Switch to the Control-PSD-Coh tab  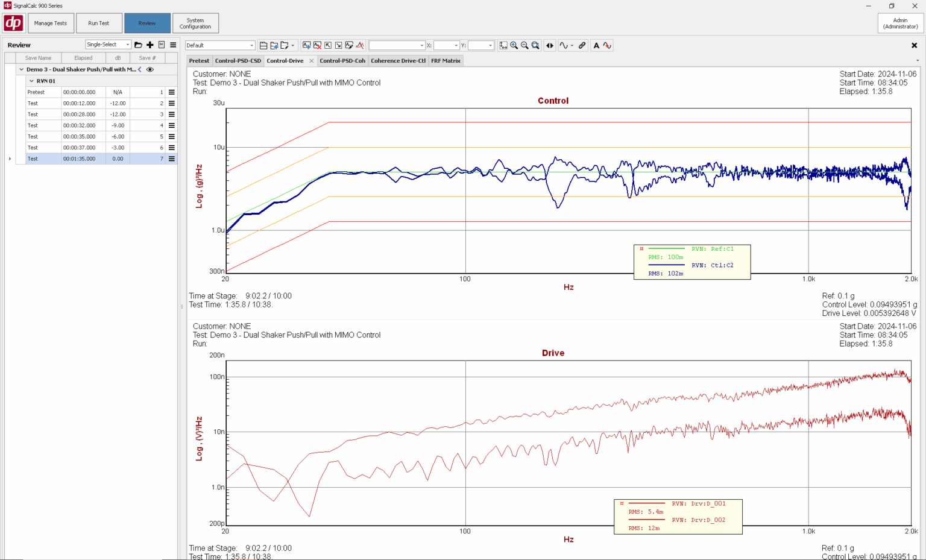coord(342,61)
